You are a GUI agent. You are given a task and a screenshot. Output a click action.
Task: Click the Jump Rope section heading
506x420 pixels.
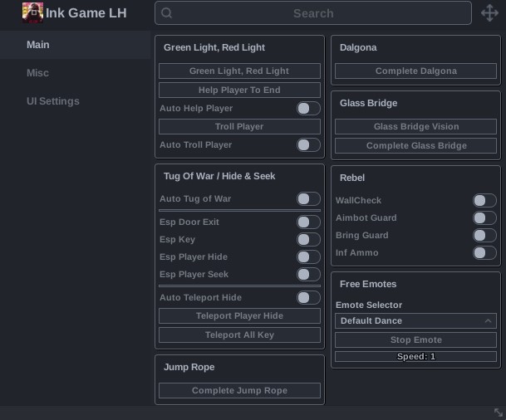click(x=189, y=367)
